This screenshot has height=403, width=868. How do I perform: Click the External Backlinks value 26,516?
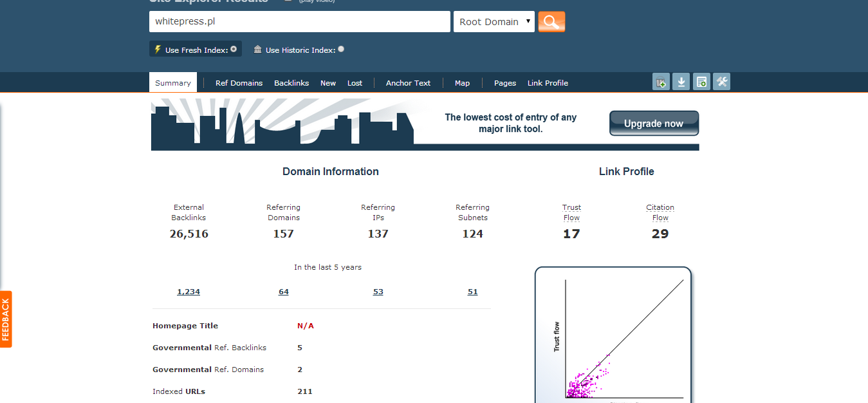coord(189,234)
